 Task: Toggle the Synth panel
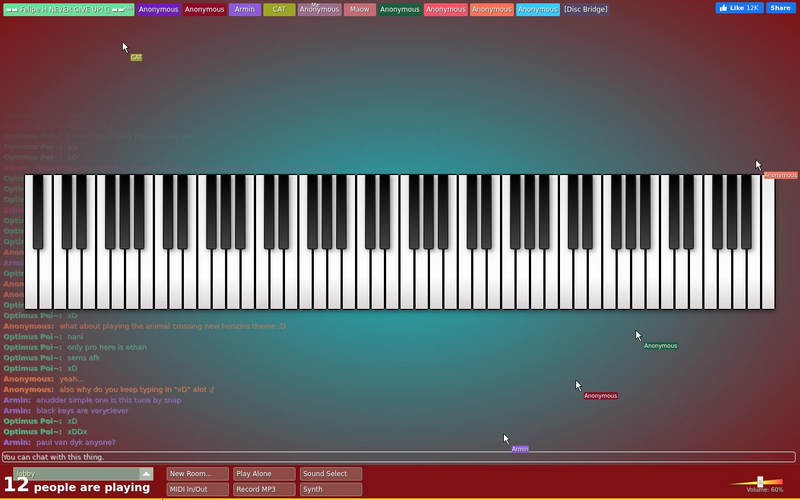coord(331,489)
